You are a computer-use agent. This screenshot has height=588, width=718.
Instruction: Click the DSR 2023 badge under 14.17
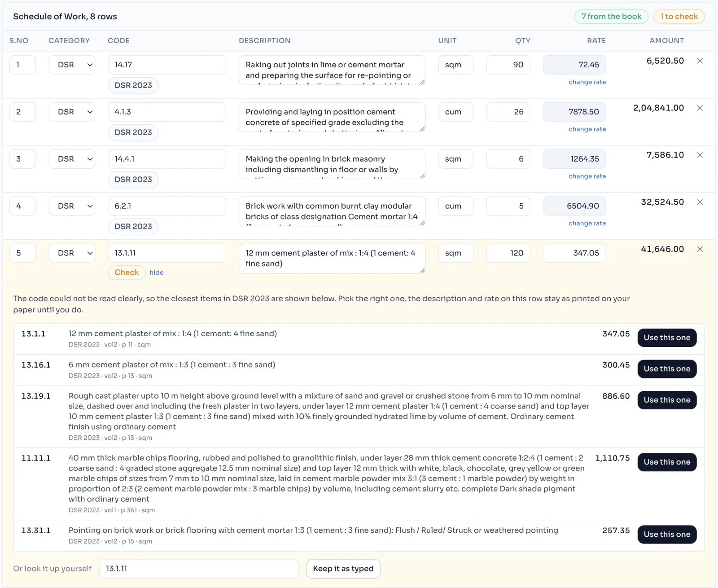133,86
